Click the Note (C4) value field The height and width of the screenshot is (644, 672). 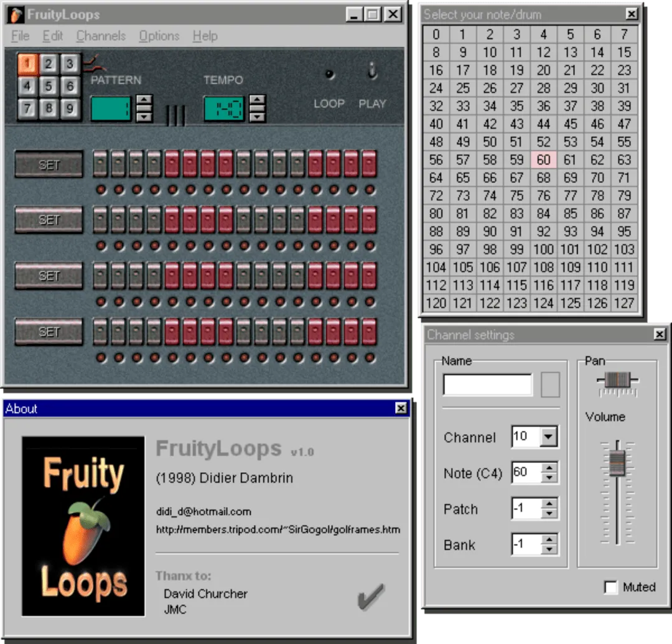(527, 473)
